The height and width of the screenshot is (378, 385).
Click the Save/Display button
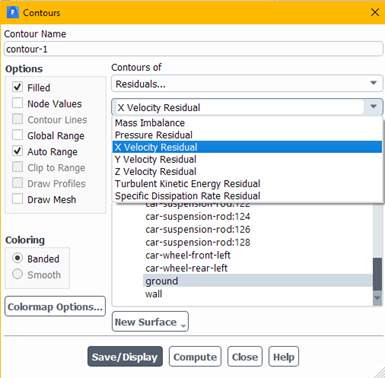pyautogui.click(x=125, y=357)
